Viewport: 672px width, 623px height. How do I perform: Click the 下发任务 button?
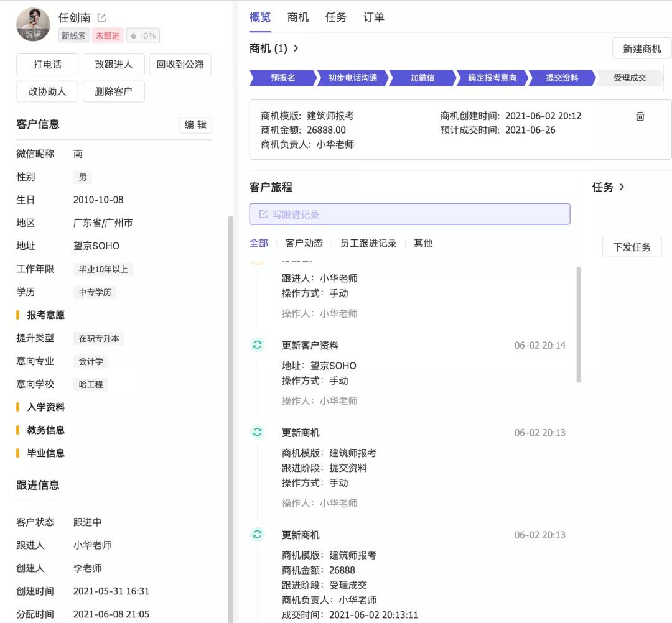tap(632, 247)
